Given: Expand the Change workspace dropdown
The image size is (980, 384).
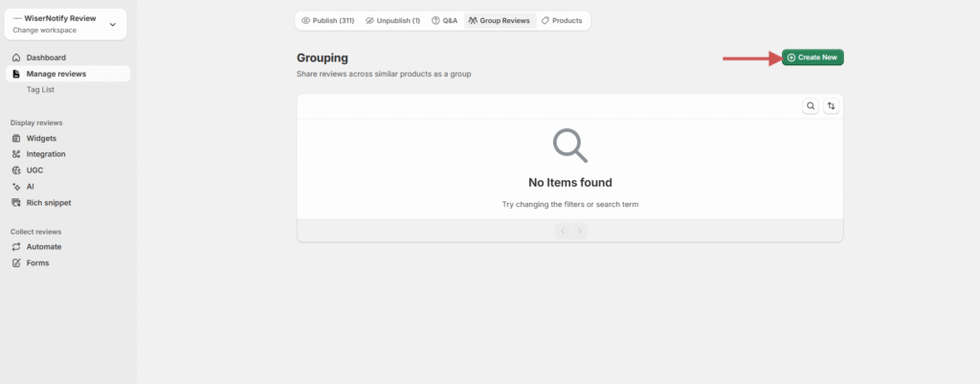Looking at the screenshot, I should (x=113, y=24).
